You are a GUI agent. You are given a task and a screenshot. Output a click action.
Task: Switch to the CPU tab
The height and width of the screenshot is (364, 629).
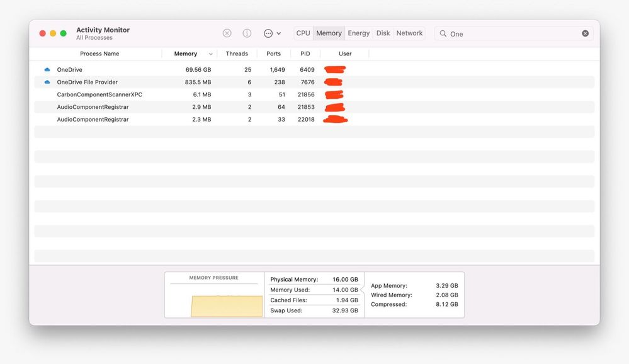(x=303, y=33)
